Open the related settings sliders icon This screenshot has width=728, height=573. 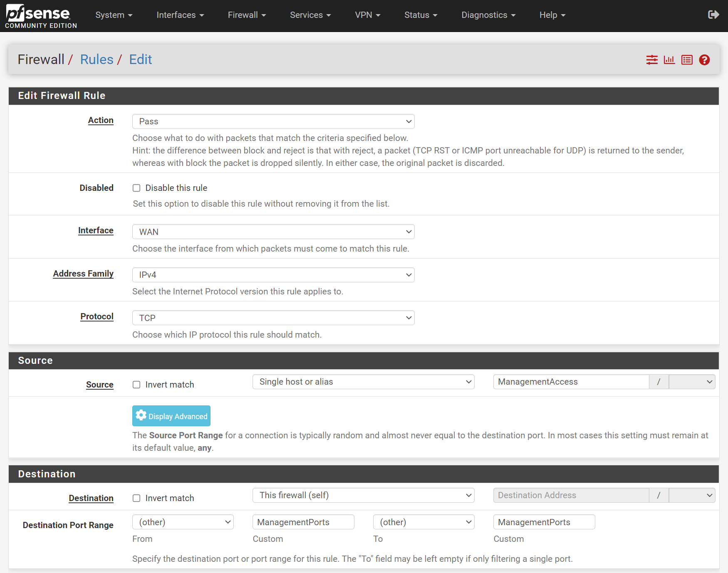[652, 60]
